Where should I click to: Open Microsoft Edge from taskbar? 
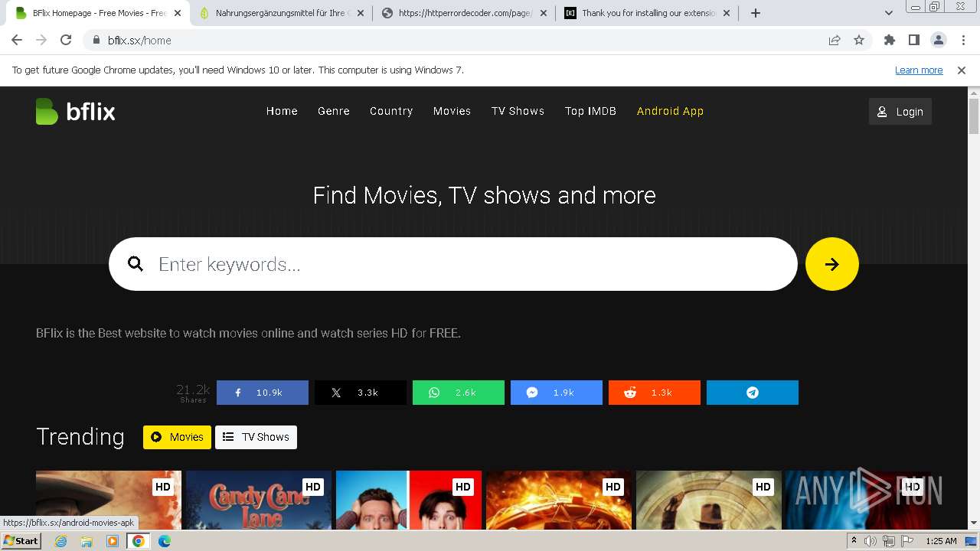point(165,541)
